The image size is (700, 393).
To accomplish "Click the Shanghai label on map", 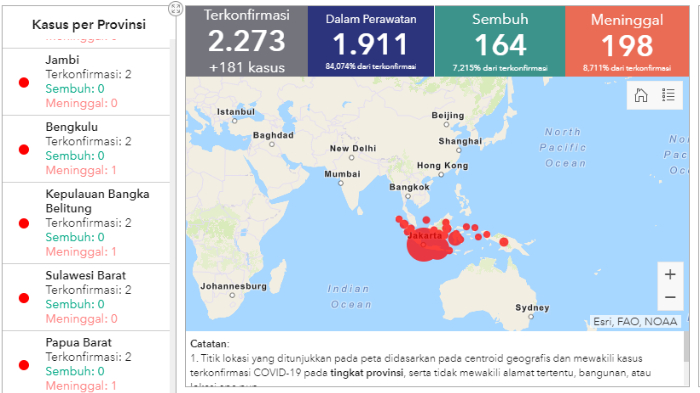I will 460,141.
